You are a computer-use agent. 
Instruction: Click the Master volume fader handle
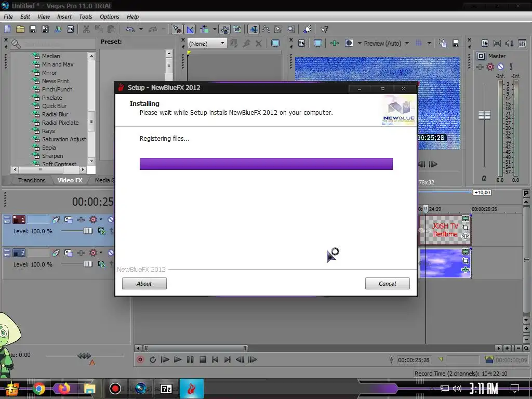484,115
